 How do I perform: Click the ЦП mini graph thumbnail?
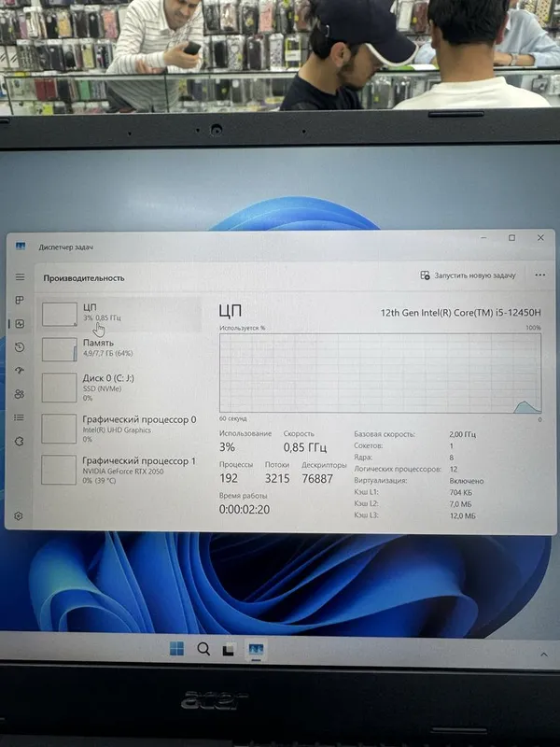coord(60,315)
